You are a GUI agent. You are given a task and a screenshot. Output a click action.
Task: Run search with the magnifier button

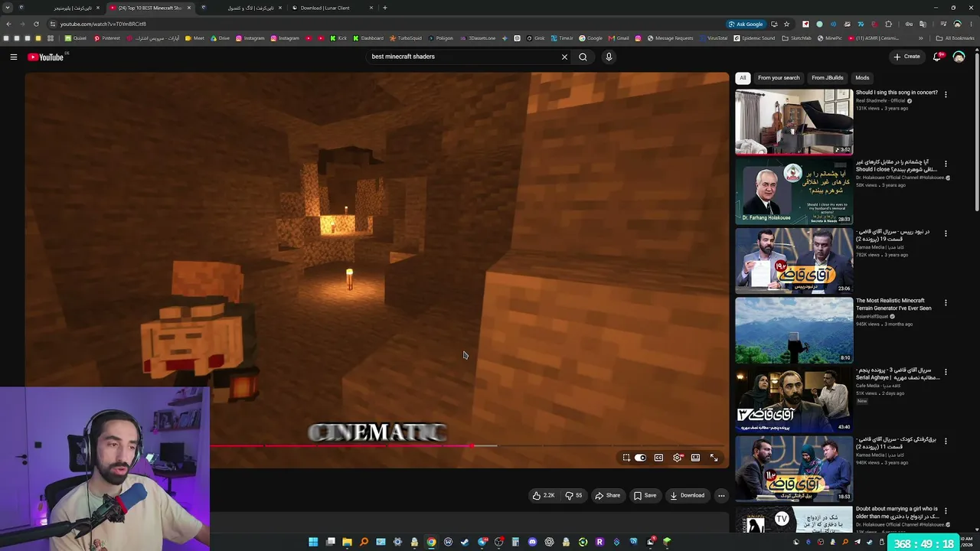(583, 57)
